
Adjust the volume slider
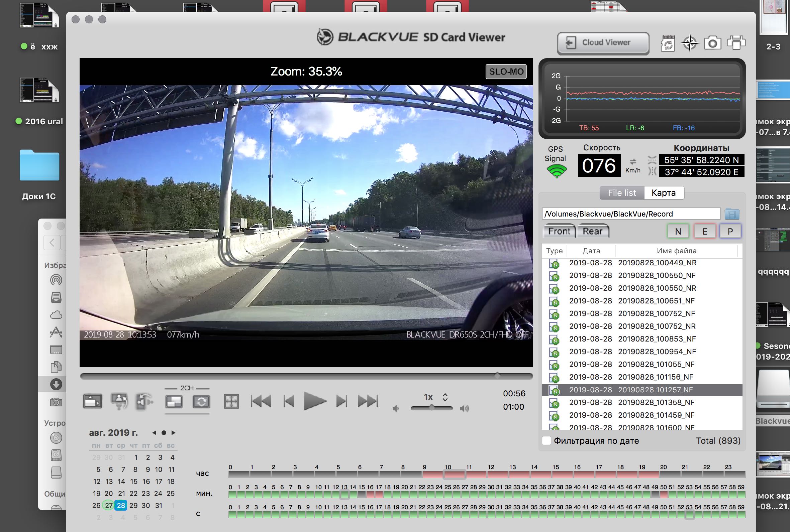pyautogui.click(x=431, y=408)
